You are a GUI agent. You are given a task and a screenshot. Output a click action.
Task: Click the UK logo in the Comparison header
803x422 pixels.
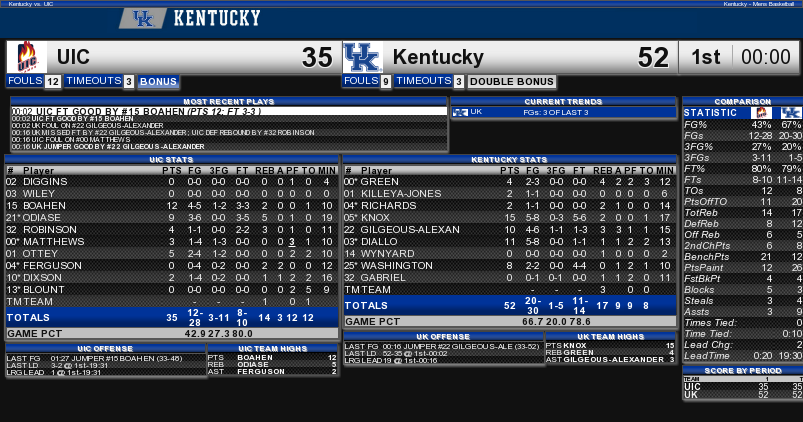[791, 112]
